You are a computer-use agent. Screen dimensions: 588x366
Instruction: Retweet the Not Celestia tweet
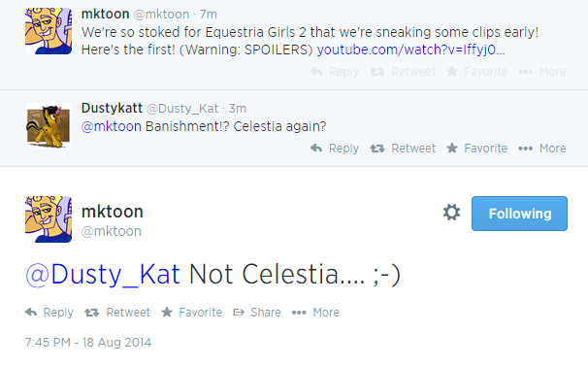point(117,313)
